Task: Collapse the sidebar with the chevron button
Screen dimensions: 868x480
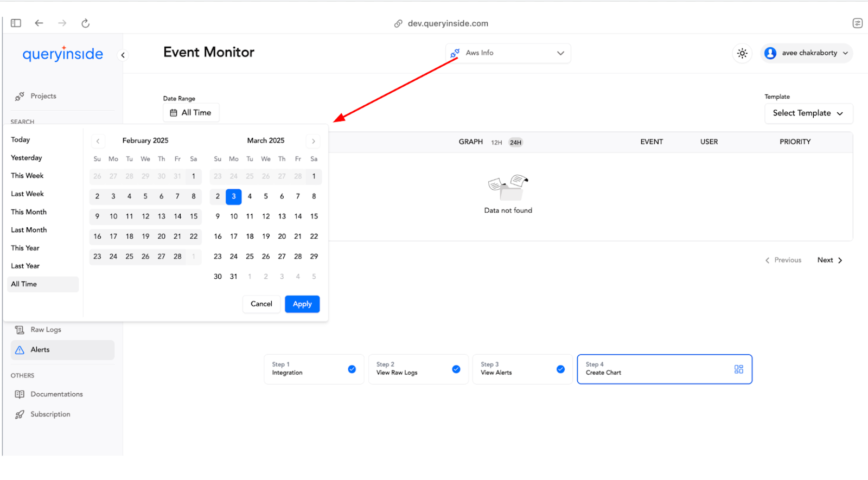Action: pyautogui.click(x=123, y=55)
